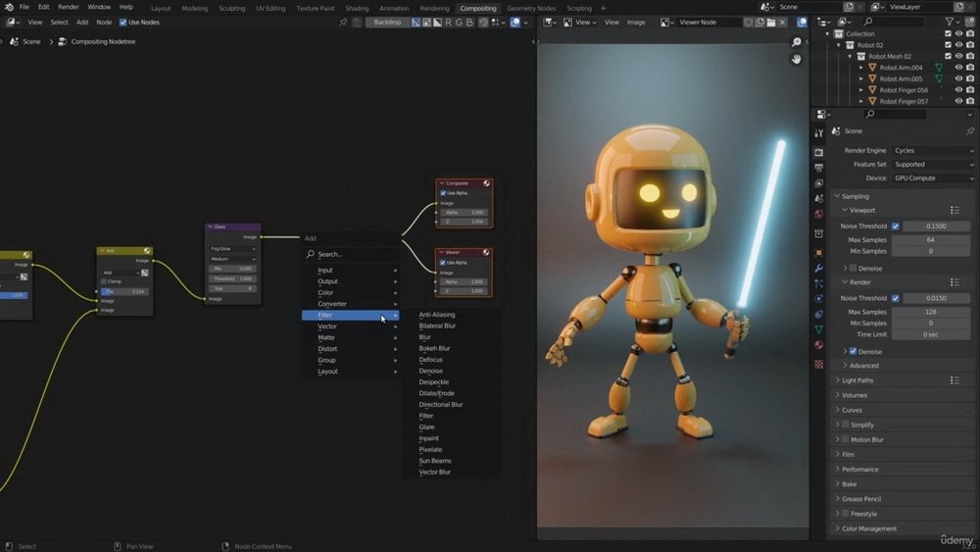Unlink the Viewer Node image with the X button
980x552 pixels.
pyautogui.click(x=782, y=23)
